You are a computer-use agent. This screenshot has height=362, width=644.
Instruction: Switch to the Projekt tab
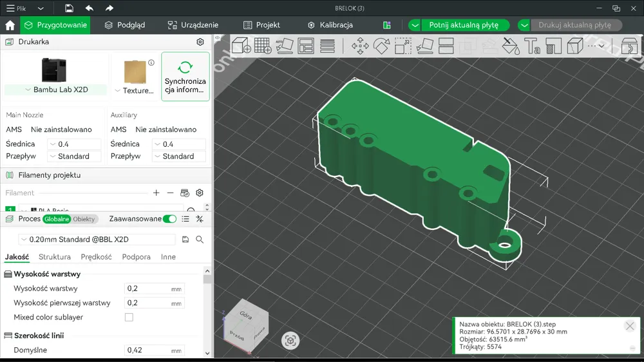point(261,25)
